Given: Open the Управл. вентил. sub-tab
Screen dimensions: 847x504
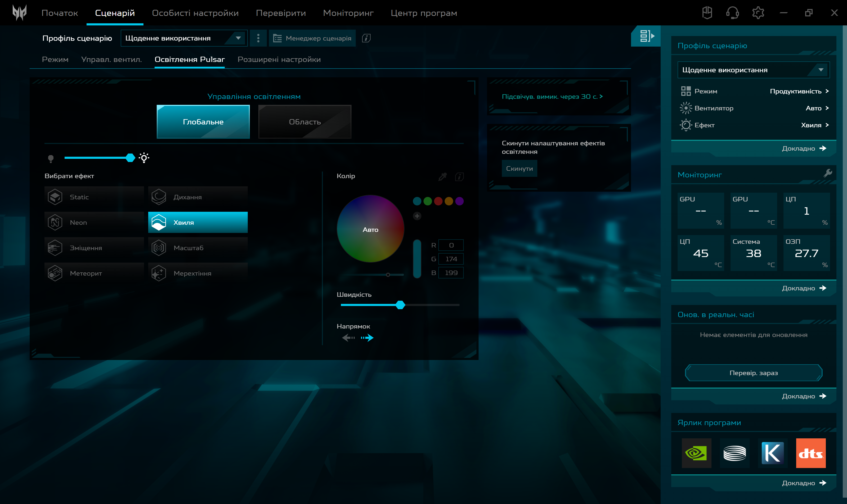Looking at the screenshot, I should coord(111,60).
